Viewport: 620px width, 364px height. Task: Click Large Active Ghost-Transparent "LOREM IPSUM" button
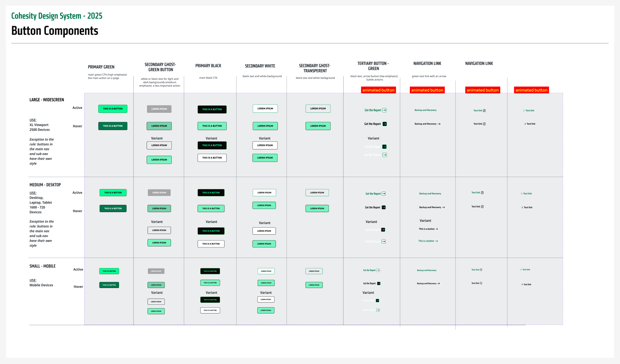[318, 109]
